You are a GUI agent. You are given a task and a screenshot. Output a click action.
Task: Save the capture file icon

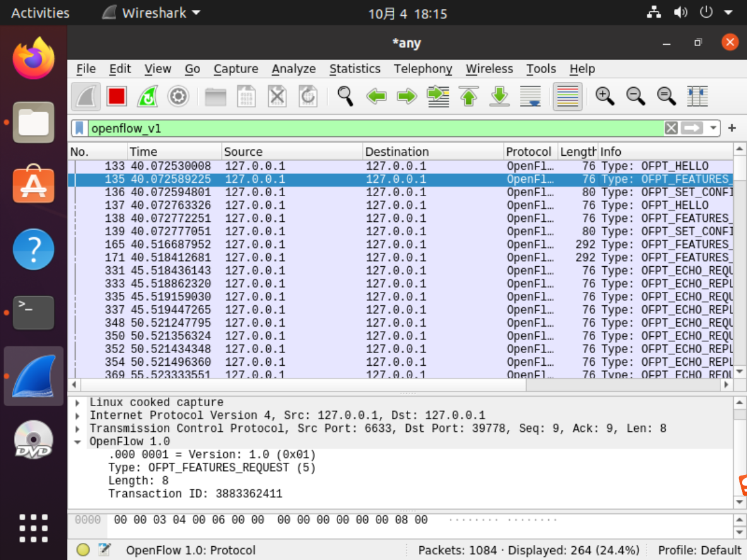pos(246,96)
